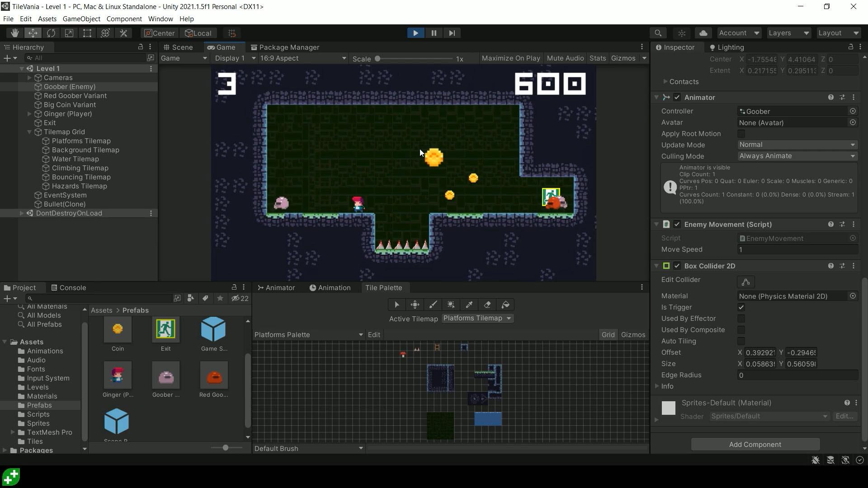Click the search icon in the top toolbar

tap(658, 33)
